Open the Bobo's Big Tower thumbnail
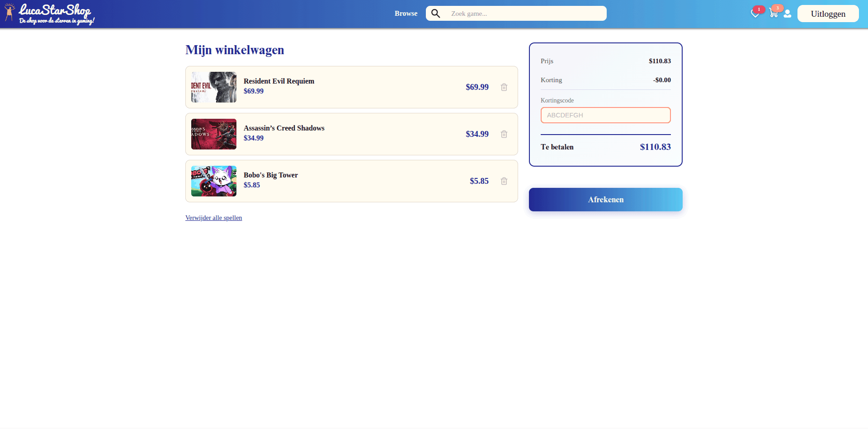 (214, 181)
